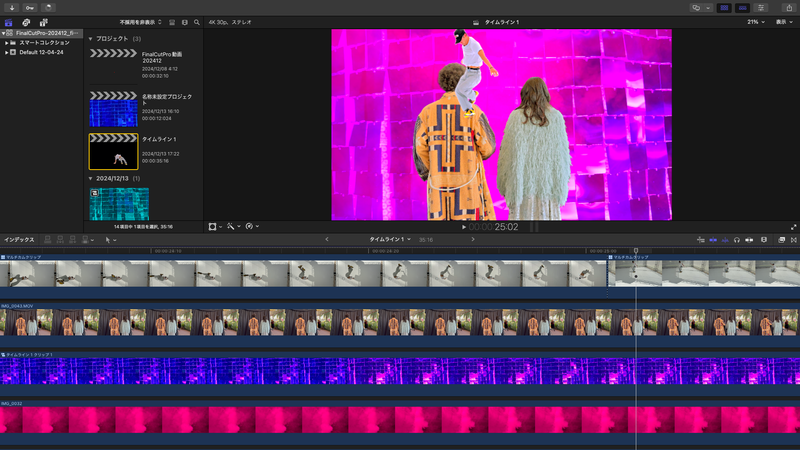Expand the スマートコレクション folder
The image size is (800, 450).
pyautogui.click(x=7, y=43)
